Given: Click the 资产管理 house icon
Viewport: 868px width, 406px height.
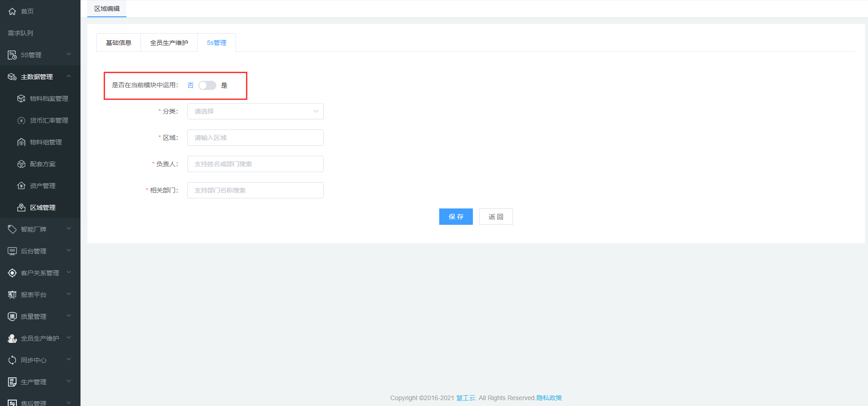Looking at the screenshot, I should pyautogui.click(x=21, y=186).
